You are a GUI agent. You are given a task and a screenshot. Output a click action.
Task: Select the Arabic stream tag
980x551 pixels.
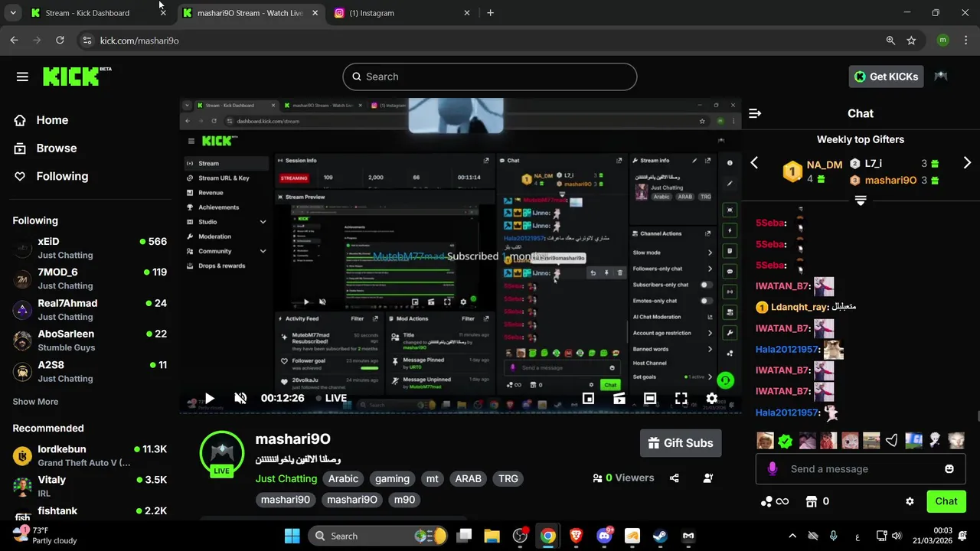(x=343, y=479)
